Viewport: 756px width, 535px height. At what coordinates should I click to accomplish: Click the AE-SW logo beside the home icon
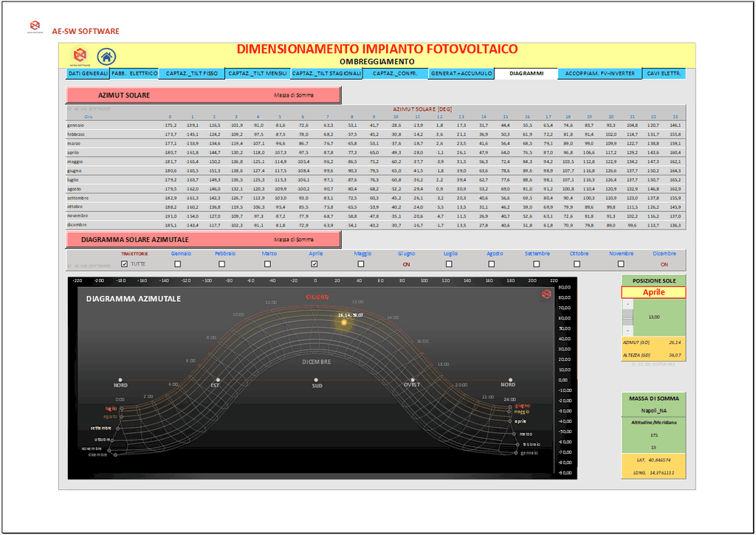79,56
